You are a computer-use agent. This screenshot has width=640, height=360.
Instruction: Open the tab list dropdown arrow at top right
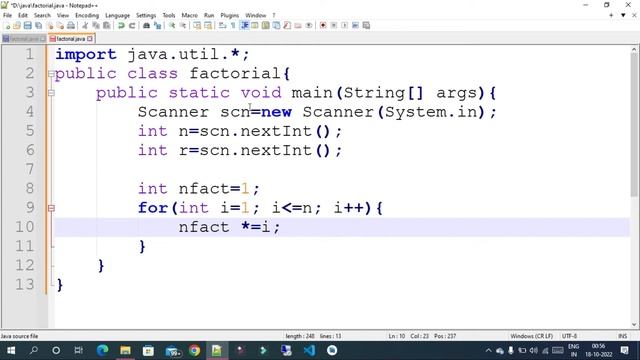(623, 15)
